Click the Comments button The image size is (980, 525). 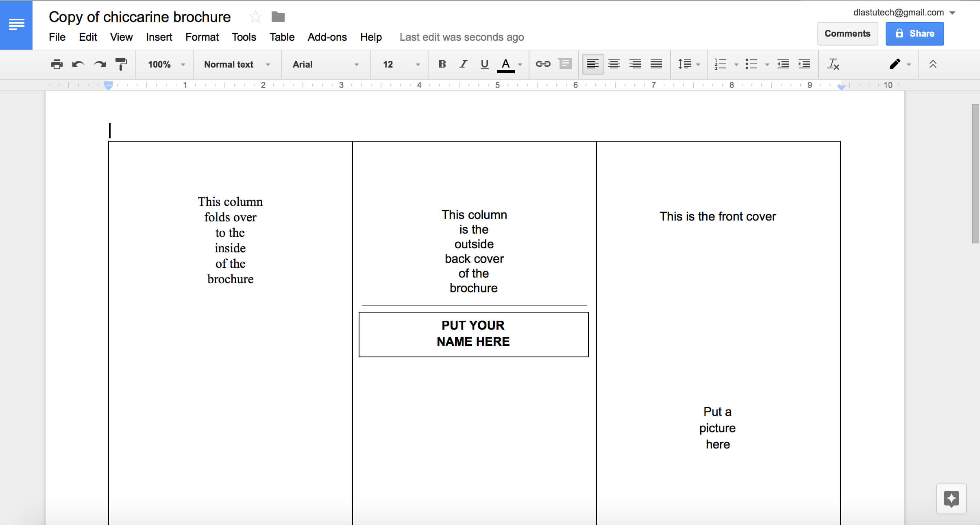(x=847, y=33)
